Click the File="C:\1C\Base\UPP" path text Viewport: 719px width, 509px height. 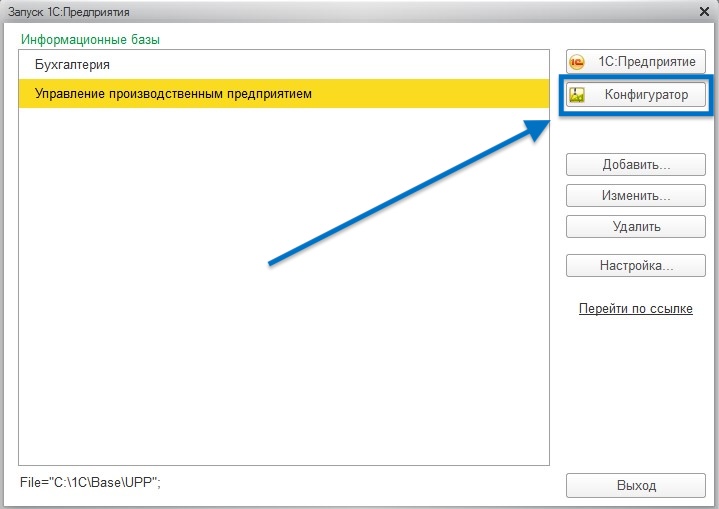tap(90, 482)
